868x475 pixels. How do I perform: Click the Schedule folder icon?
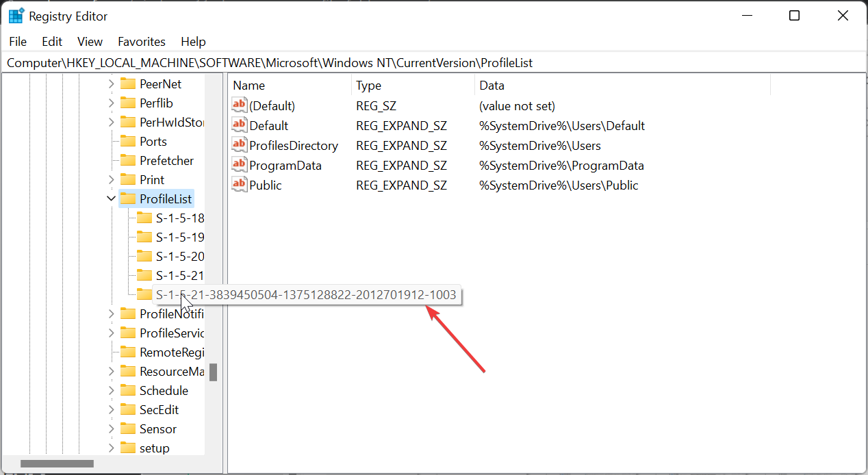pyautogui.click(x=127, y=390)
